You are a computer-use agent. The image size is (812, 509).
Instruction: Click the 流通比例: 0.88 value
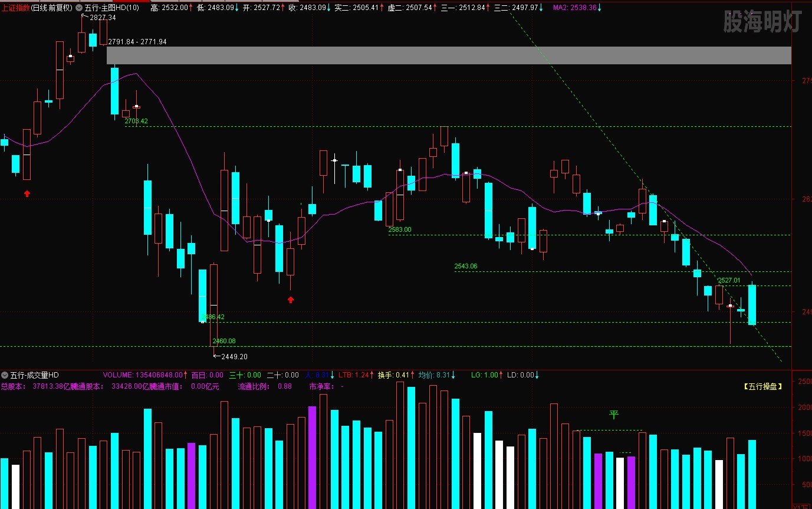point(265,387)
